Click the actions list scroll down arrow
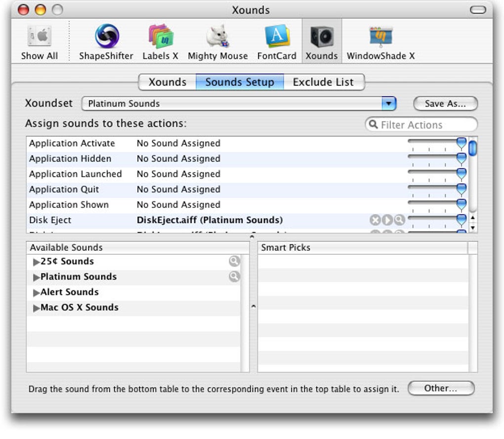This screenshot has width=504, height=439. coord(472,228)
